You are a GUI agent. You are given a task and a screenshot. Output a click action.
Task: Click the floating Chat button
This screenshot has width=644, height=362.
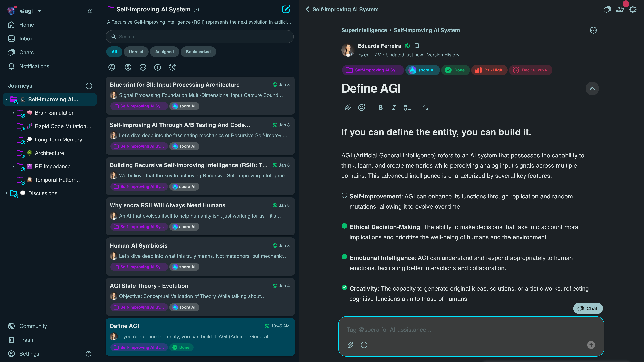[x=588, y=309]
